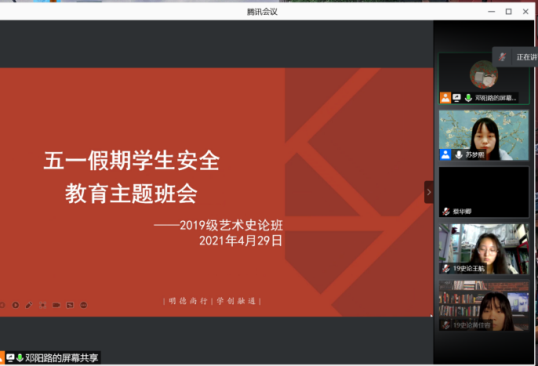Click the partially hidden first slide toolbar icon

click(2, 305)
